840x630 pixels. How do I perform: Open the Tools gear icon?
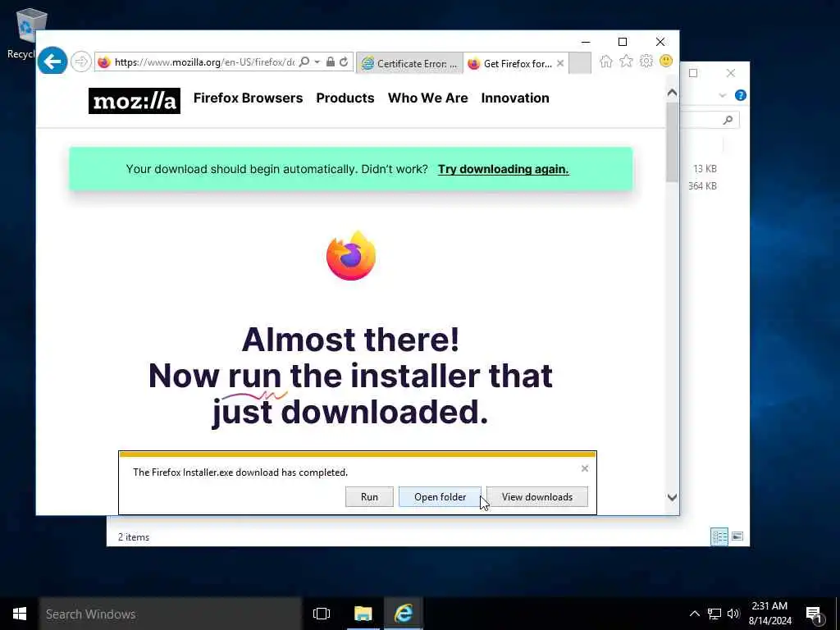point(646,61)
